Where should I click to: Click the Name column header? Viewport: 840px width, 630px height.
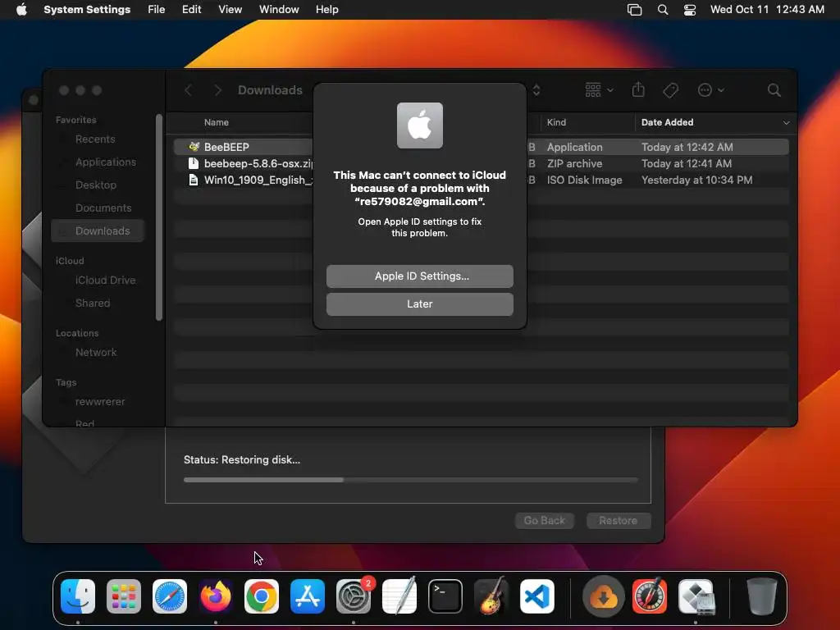click(216, 123)
